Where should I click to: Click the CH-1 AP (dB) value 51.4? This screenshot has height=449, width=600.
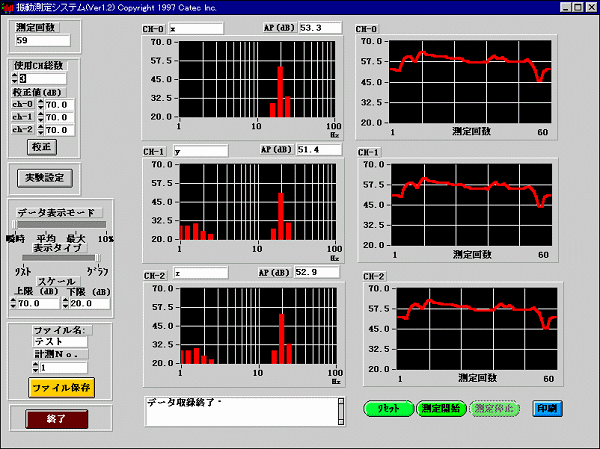[x=319, y=149]
